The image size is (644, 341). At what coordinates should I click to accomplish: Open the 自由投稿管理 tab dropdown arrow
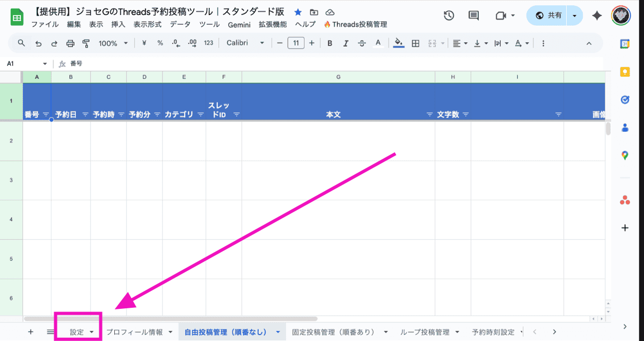pos(278,332)
